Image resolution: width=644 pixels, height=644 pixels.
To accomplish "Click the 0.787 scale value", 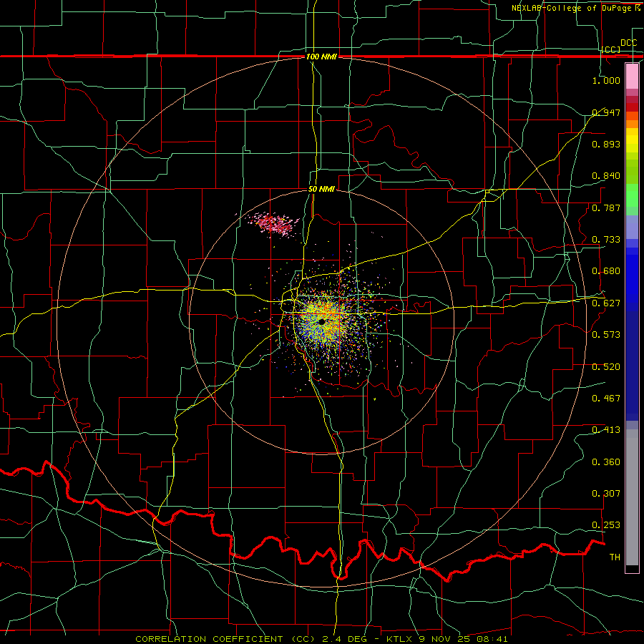I will pos(606,208).
